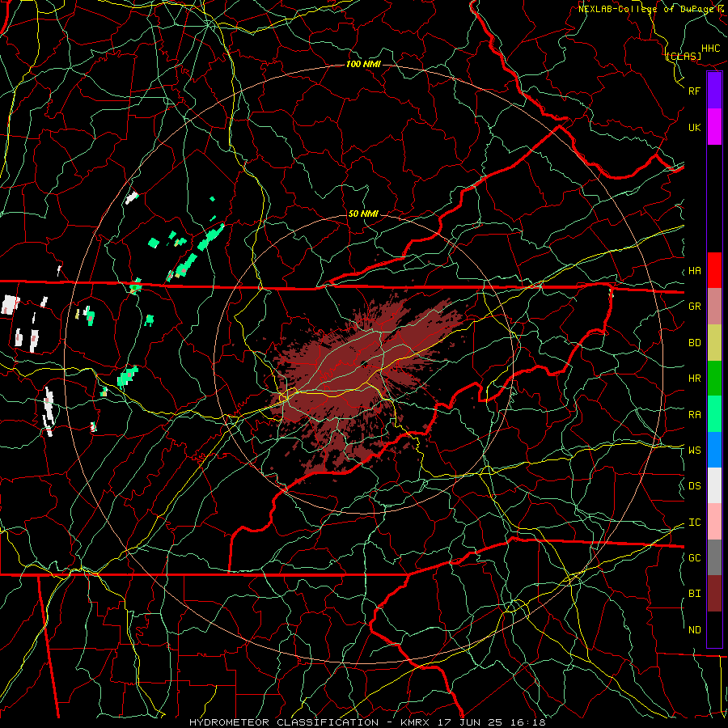Click the light pink IC legend swatch
Viewport: 728px width, 728px height.
[x=714, y=522]
